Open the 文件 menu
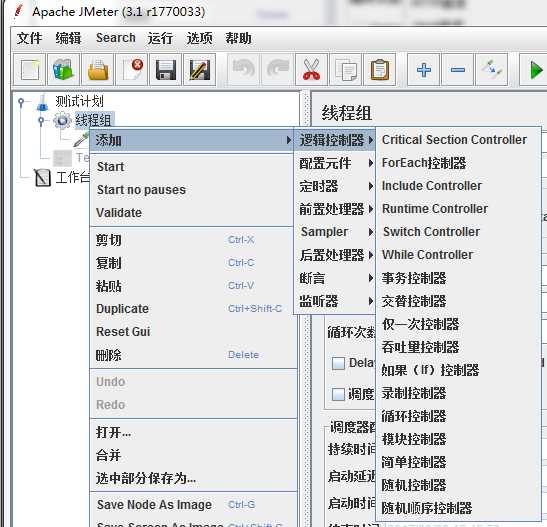Viewport: 547px width, 527px height. pos(29,38)
